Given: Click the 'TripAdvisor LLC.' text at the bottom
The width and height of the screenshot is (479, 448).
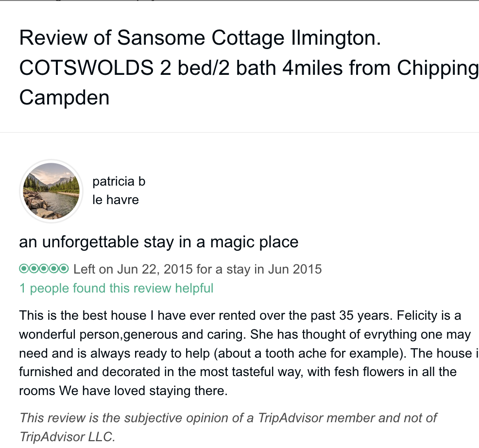Looking at the screenshot, I should click(68, 436).
